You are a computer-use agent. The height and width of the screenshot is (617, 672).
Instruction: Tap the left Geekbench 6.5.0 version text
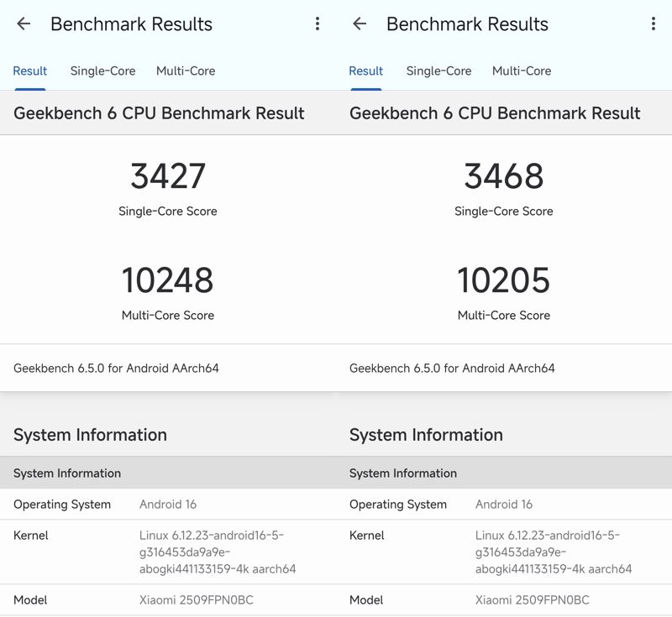tap(116, 369)
